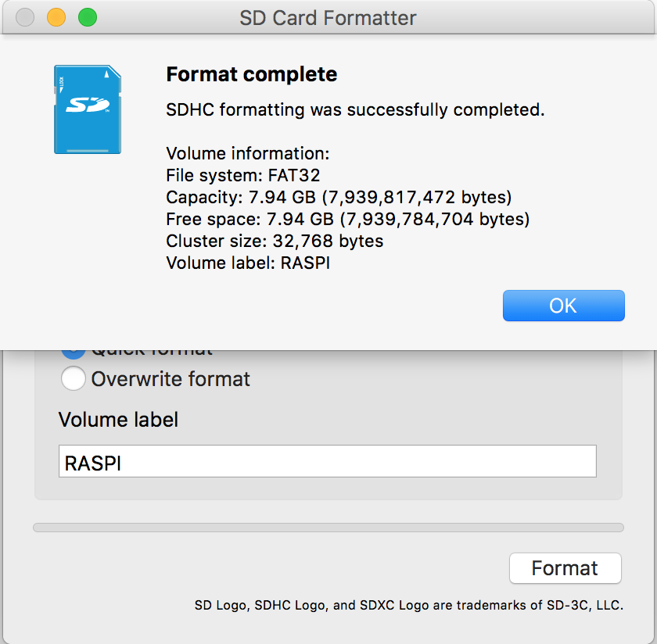This screenshot has height=644, width=657.
Task: Click the green zoom window button
Action: click(x=88, y=17)
